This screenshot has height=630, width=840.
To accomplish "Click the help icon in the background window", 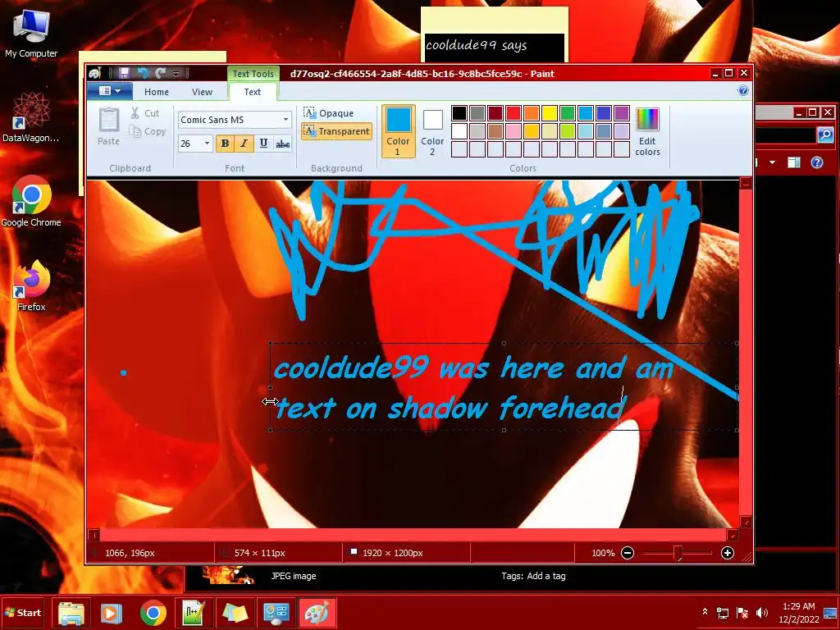I will 816,162.
